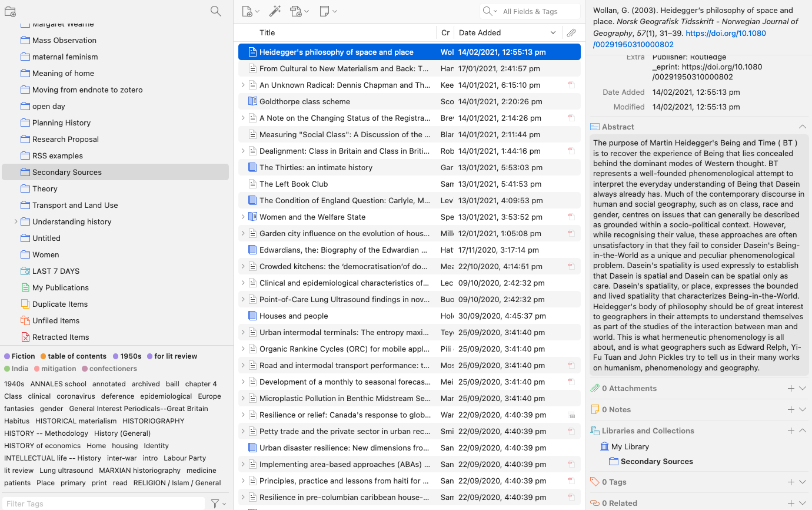Expand the Crowded kitchens item row
This screenshot has width=812, height=510.
(x=242, y=266)
